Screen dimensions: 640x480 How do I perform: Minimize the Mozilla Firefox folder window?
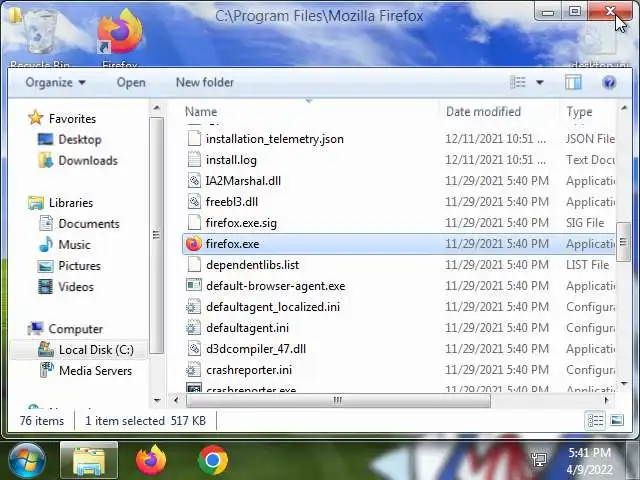click(548, 12)
